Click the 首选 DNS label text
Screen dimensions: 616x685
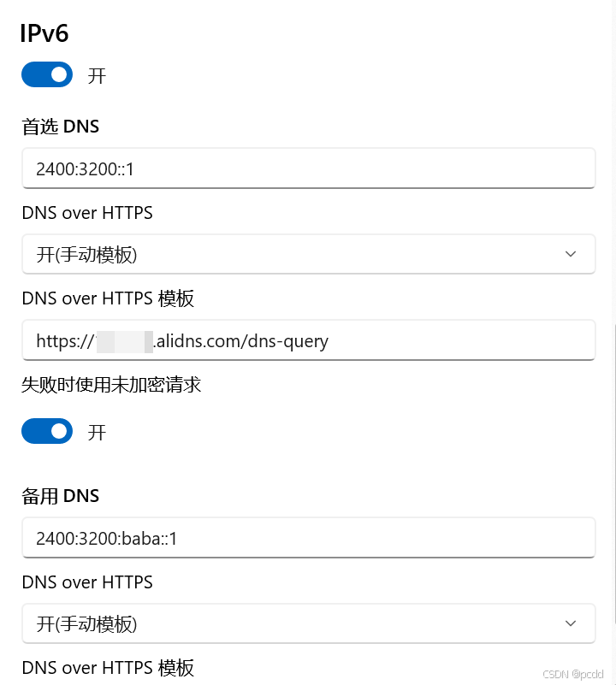[60, 126]
